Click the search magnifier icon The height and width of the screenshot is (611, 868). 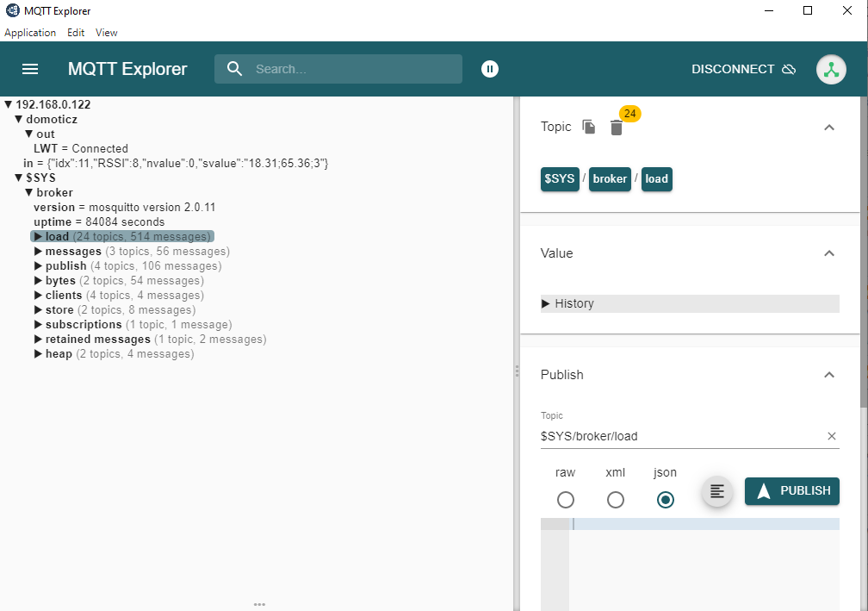point(235,69)
